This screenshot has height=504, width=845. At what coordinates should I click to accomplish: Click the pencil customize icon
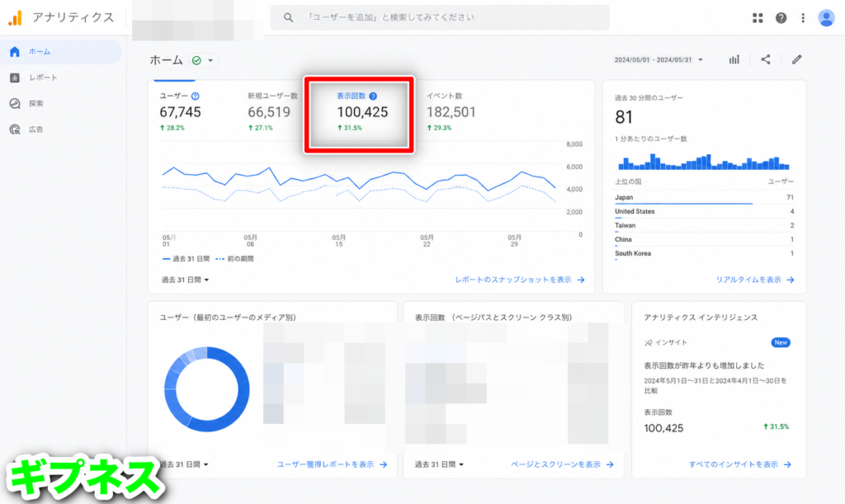(x=796, y=59)
